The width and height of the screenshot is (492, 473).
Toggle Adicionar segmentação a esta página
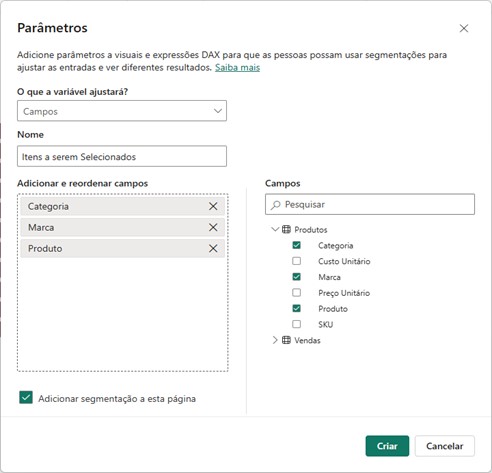(26, 398)
